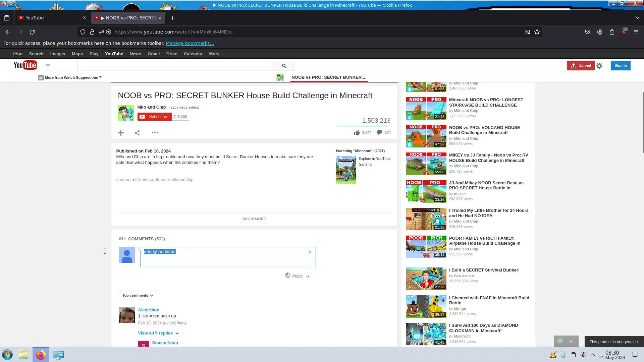644x362 pixels.
Task: Bookmark page with the star icon
Action: [x=537, y=32]
